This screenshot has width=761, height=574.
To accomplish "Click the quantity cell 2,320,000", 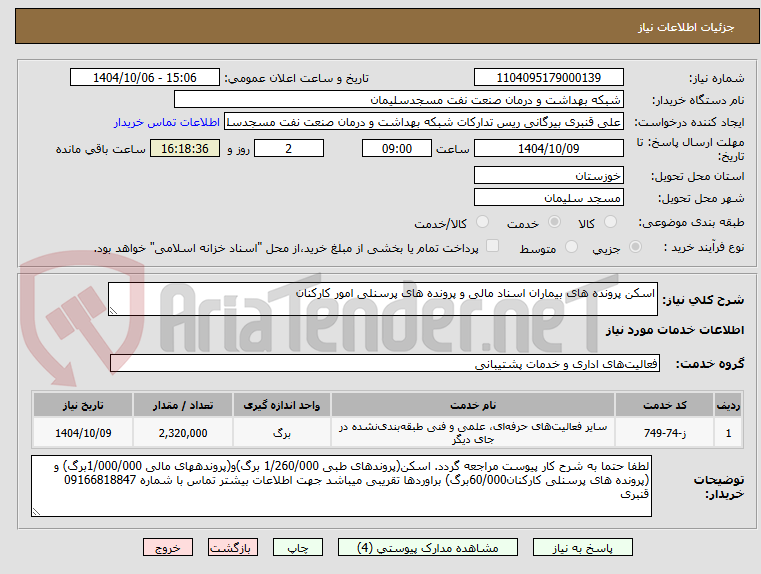I will click(182, 433).
